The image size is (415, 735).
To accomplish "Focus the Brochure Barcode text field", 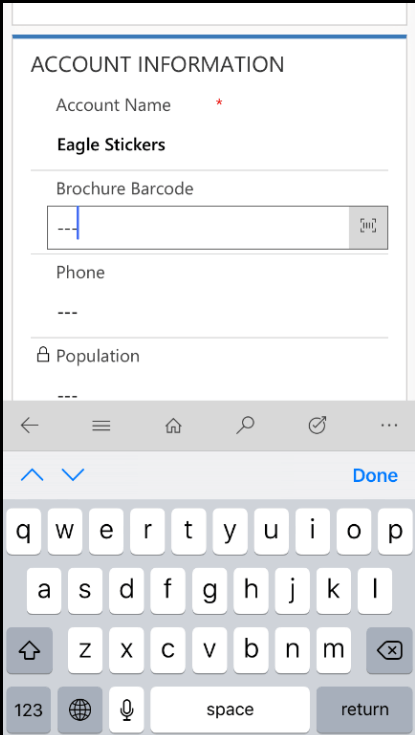I will 198,227.
